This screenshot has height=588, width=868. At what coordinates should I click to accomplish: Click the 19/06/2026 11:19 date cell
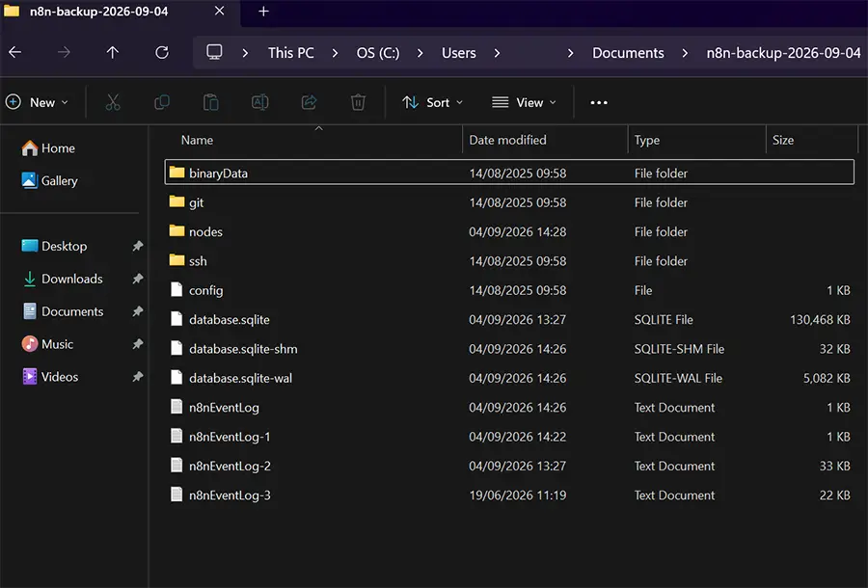tap(518, 495)
